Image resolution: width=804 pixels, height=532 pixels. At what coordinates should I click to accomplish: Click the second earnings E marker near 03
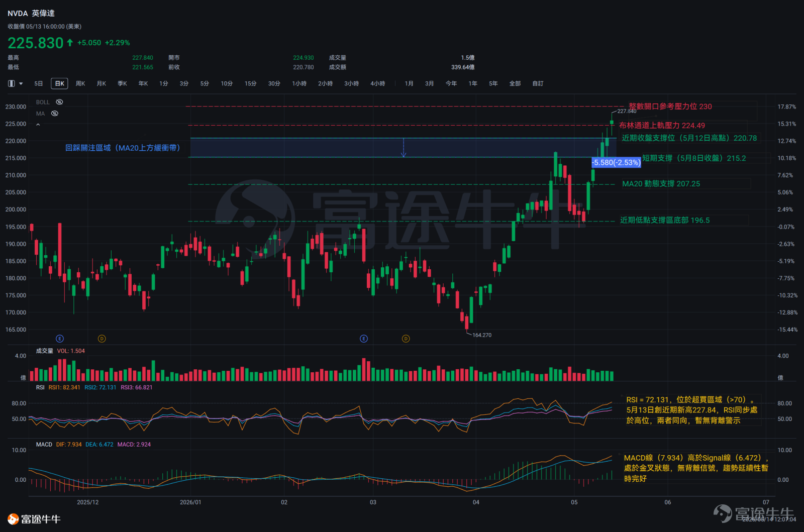click(364, 339)
